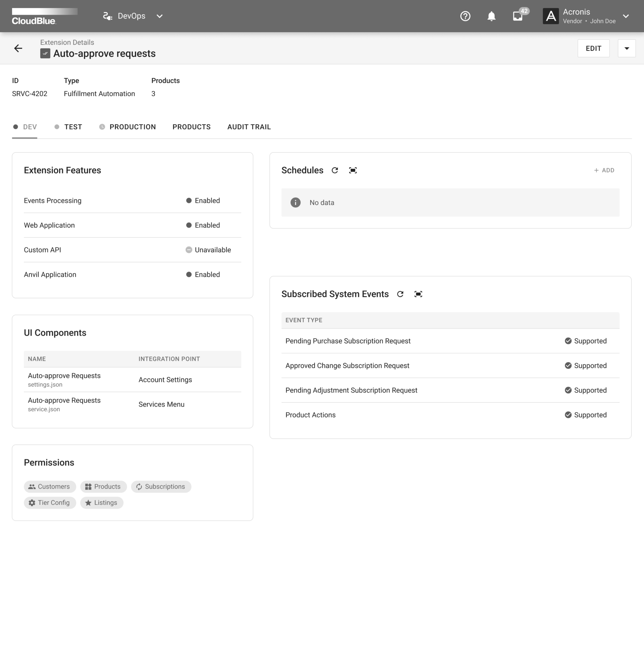Select the service.json Auto-approve Requests row
644x654 pixels.
coord(132,404)
